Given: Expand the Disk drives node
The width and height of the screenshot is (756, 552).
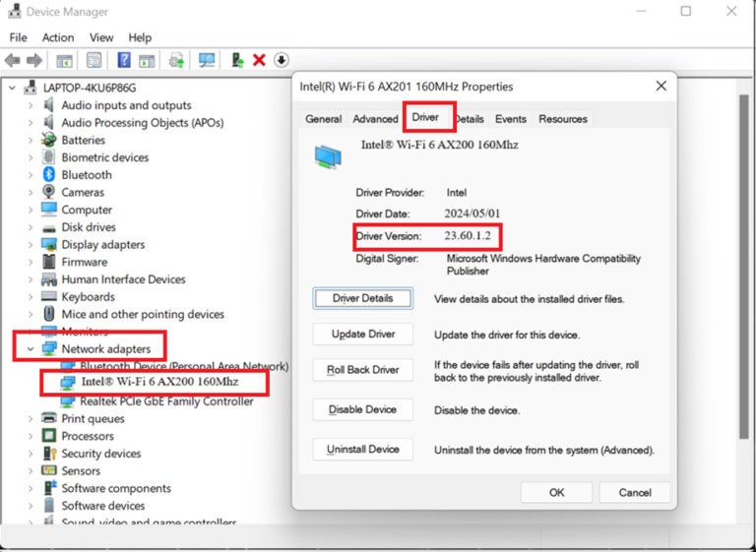Looking at the screenshot, I should pos(31,227).
